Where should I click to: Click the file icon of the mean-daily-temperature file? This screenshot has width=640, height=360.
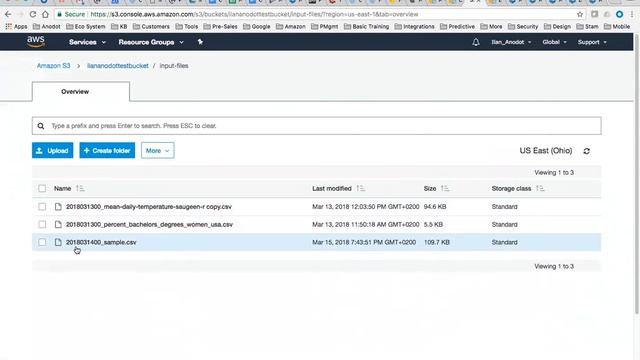[58, 207]
